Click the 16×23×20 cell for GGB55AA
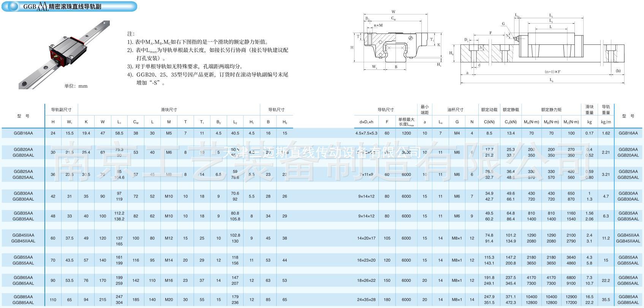 [366, 260]
